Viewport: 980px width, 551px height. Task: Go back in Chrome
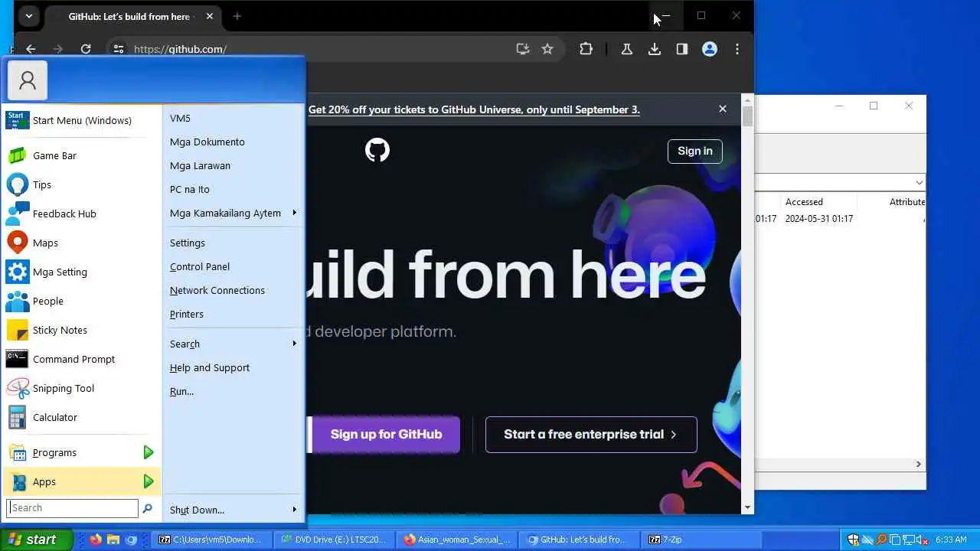click(31, 49)
